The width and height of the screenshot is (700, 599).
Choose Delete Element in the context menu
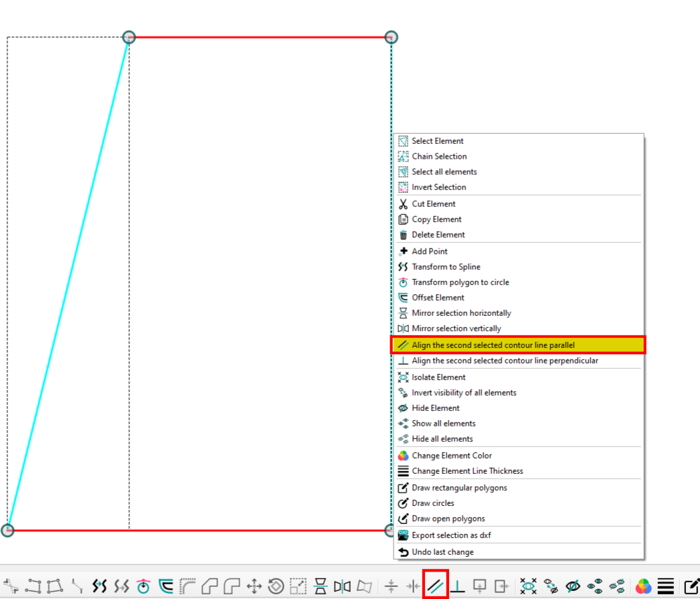pos(438,235)
